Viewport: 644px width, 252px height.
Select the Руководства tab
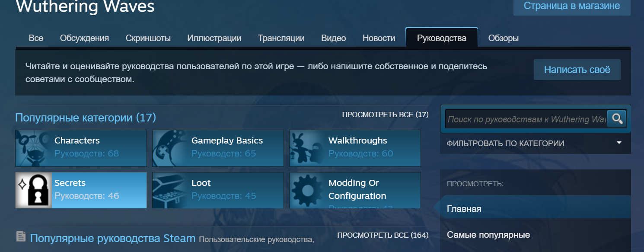pos(442,38)
